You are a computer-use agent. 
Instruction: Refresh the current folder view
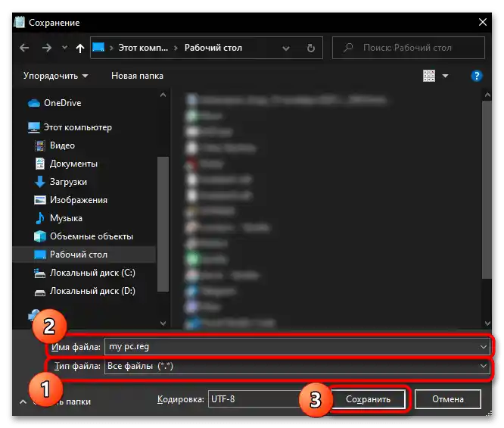coord(311,48)
